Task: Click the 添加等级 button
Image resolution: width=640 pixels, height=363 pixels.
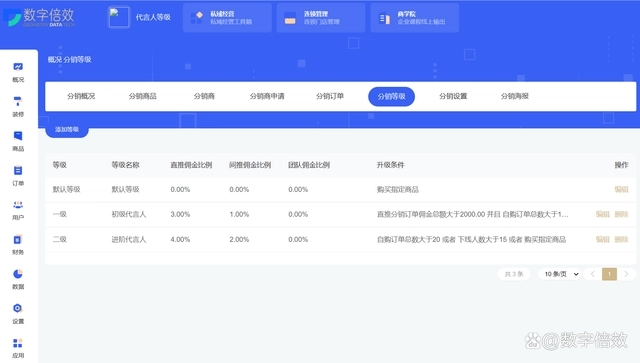Action: click(67, 129)
